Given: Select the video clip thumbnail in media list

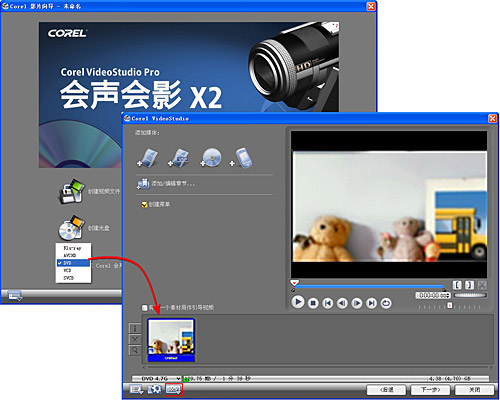Looking at the screenshot, I should pos(171,340).
